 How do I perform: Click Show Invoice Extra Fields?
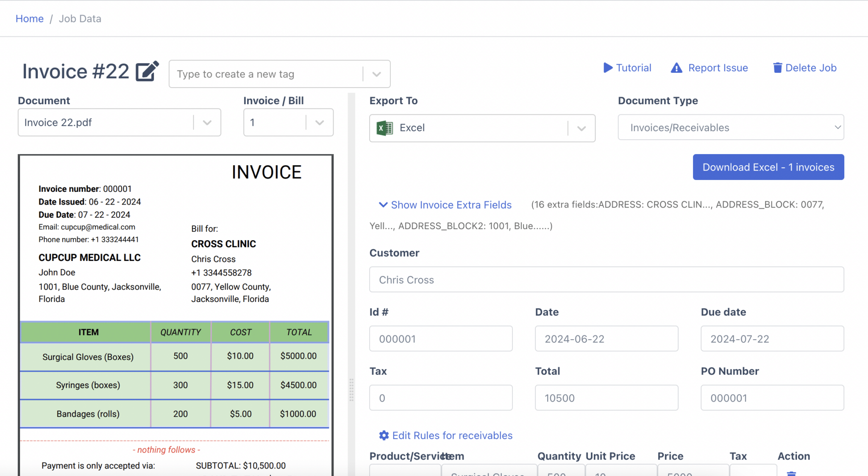point(451,205)
